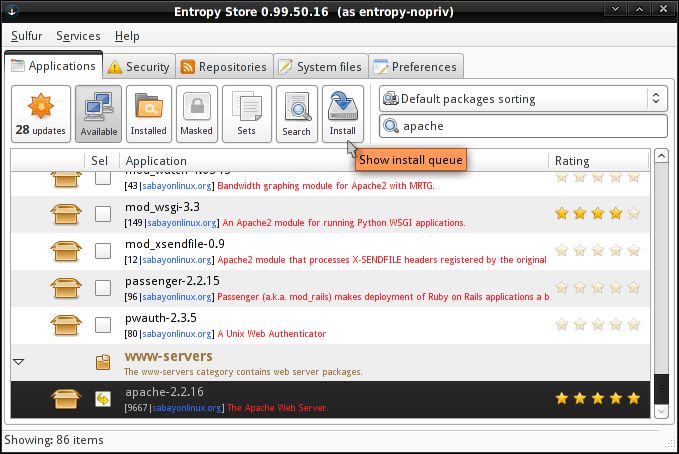Click the scrollbar down arrow
The height and width of the screenshot is (454, 679).
[x=661, y=412]
